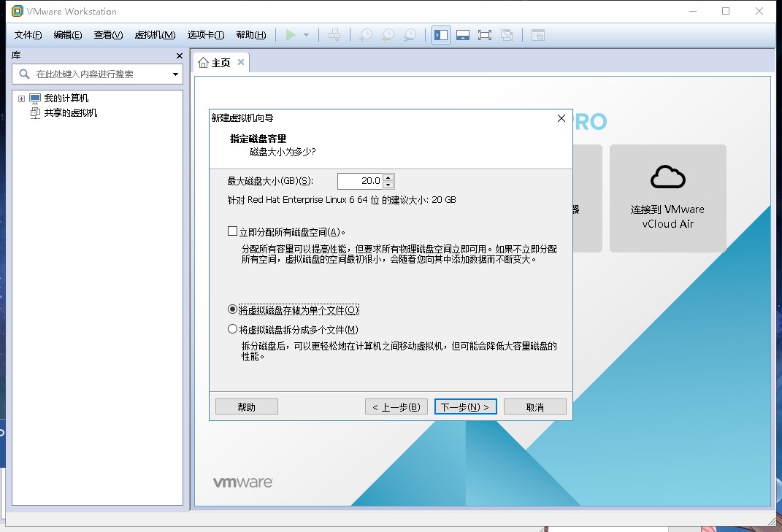Expand the 我的计算机 tree node
The height and width of the screenshot is (532, 782).
[x=21, y=99]
